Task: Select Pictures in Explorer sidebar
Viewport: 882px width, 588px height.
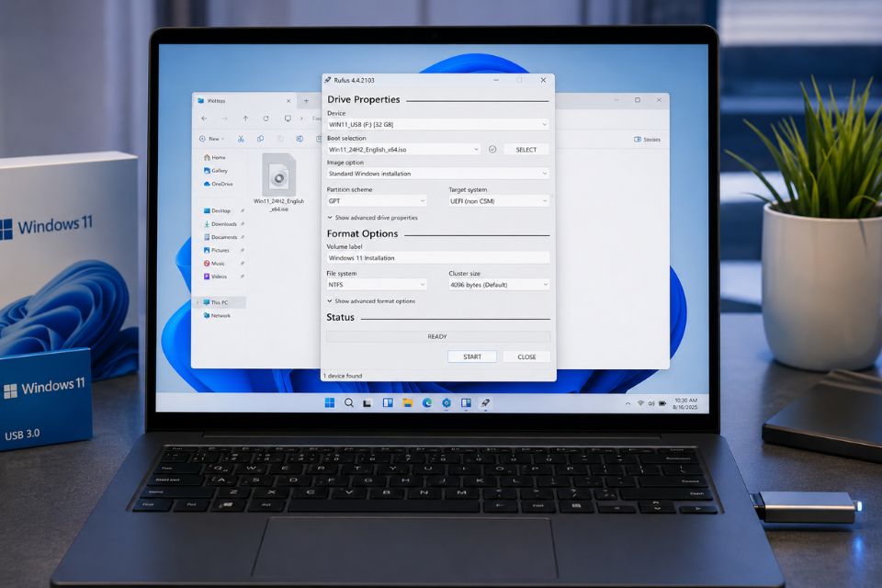Action: click(217, 250)
